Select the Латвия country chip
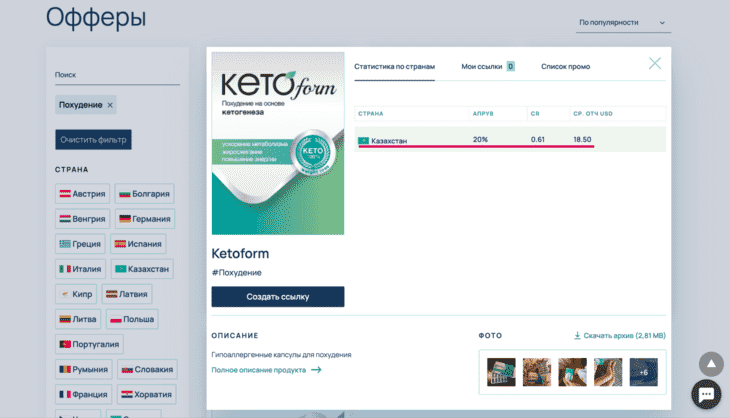The width and height of the screenshot is (730, 418). pos(127,294)
